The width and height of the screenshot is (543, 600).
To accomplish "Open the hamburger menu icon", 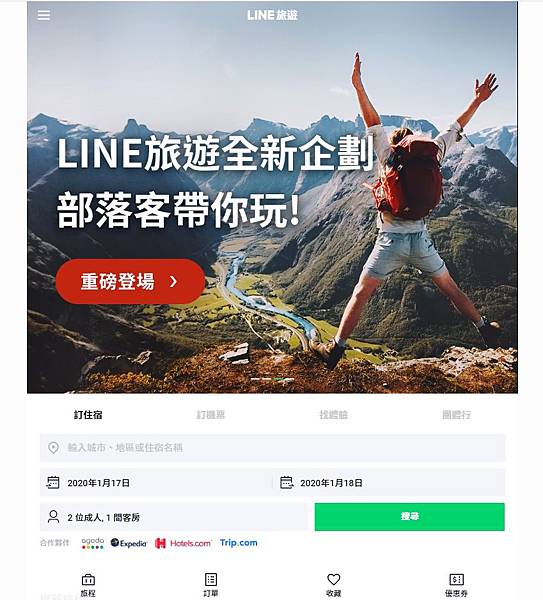I will (44, 15).
